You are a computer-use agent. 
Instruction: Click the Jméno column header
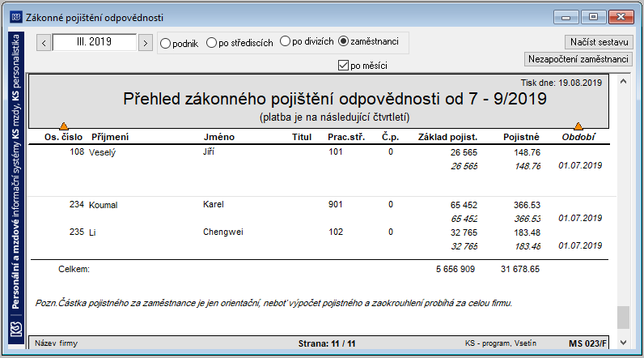[219, 137]
